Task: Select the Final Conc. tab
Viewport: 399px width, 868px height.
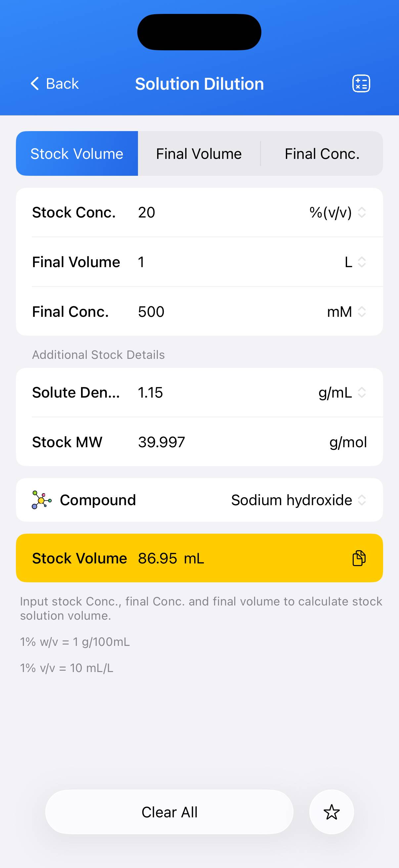Action: (x=322, y=154)
